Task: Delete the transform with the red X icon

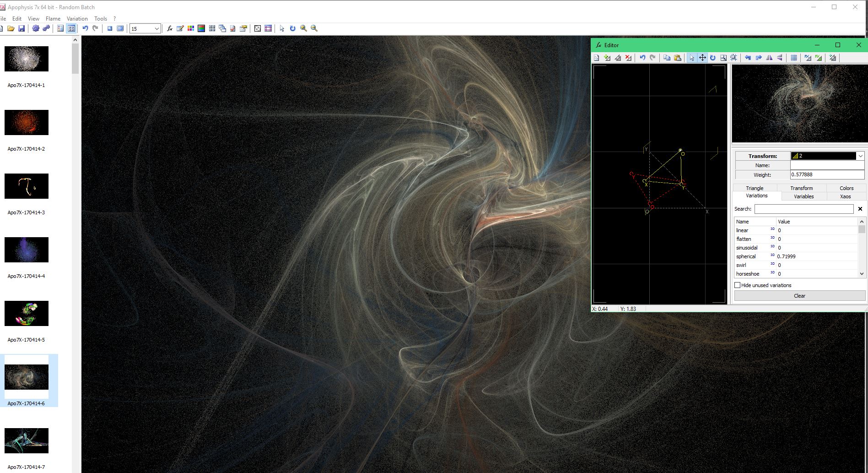Action: tap(629, 58)
